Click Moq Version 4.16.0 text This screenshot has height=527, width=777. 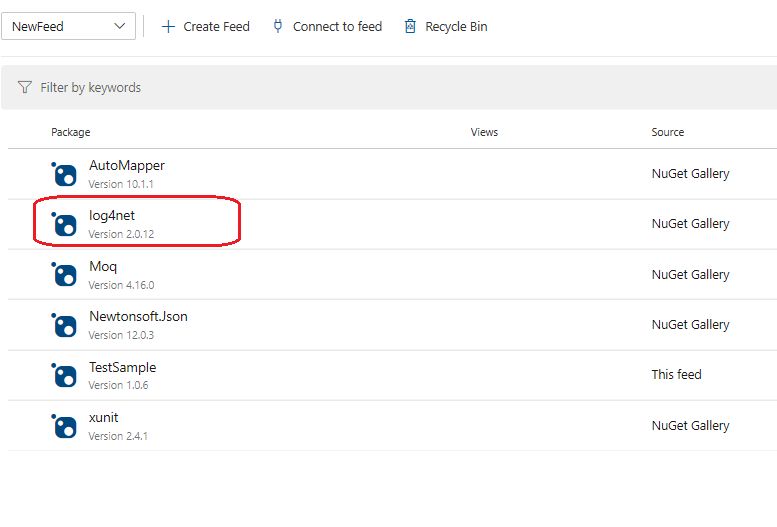tap(121, 285)
